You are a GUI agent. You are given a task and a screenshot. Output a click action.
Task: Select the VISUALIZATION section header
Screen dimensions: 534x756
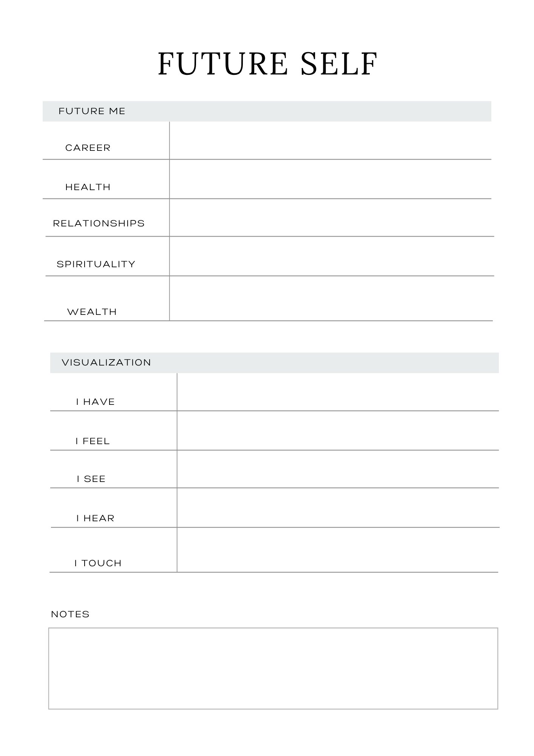point(106,363)
